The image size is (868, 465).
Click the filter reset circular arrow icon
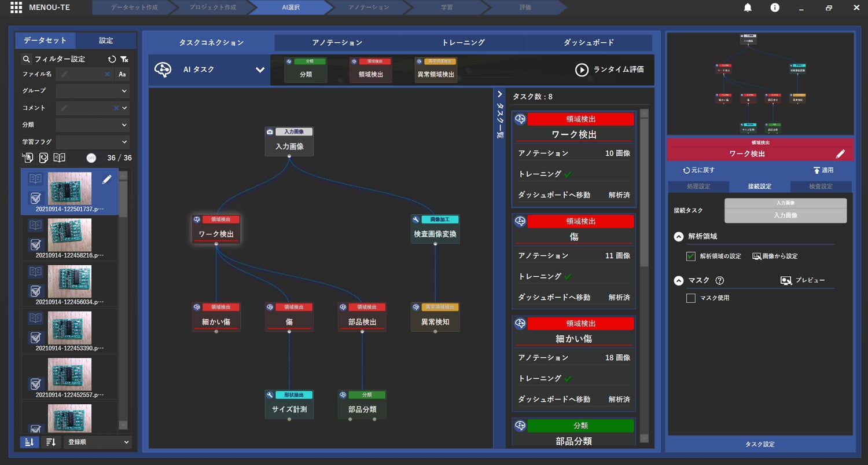pos(112,59)
